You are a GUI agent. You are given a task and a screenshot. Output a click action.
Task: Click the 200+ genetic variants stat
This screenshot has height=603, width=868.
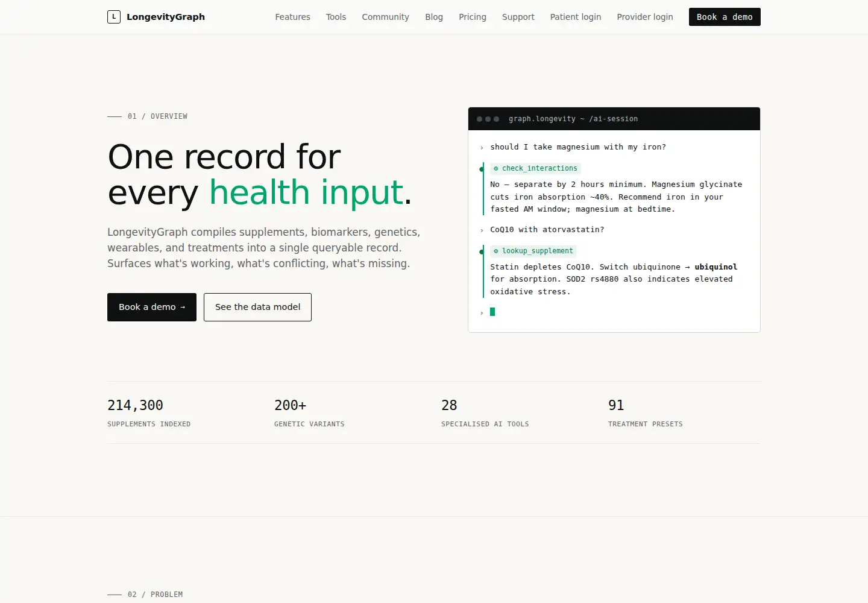pyautogui.click(x=309, y=412)
